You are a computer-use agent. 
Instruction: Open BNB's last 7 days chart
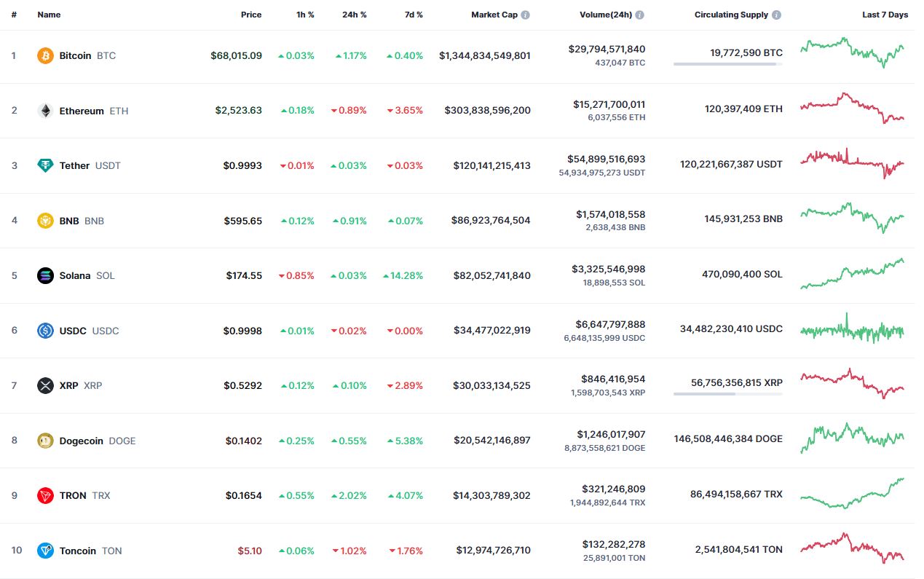852,218
